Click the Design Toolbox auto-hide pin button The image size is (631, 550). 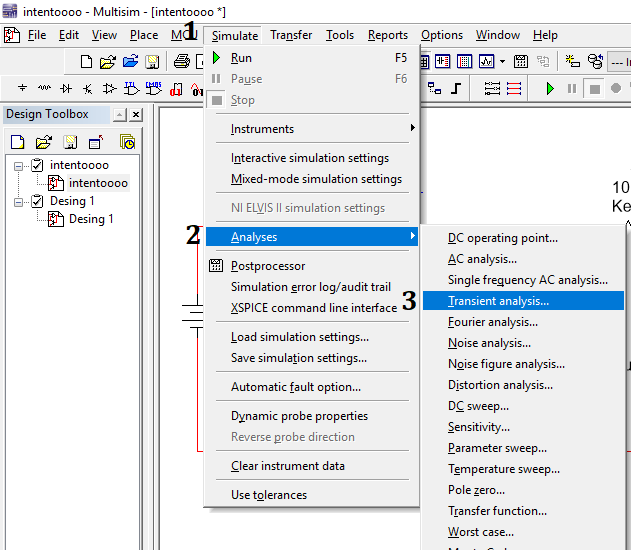pos(120,115)
